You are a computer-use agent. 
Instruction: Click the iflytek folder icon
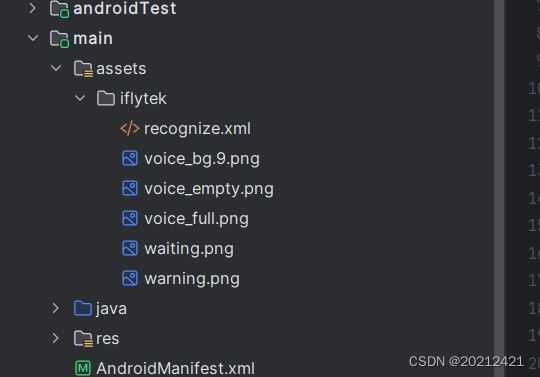(106, 98)
